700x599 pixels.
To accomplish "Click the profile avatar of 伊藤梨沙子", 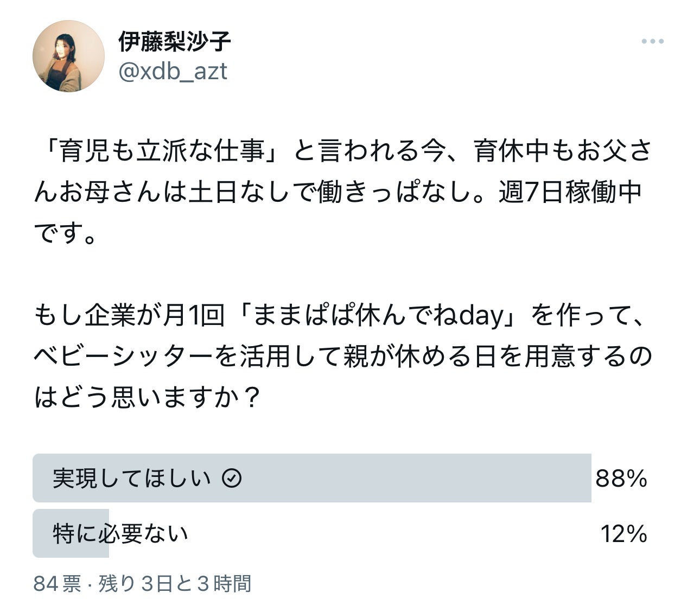I will (68, 56).
